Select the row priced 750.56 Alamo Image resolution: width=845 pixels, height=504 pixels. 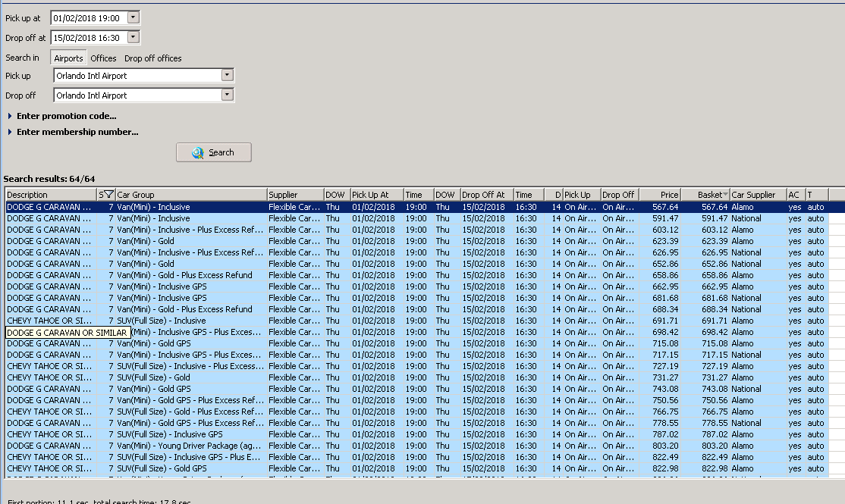417,400
